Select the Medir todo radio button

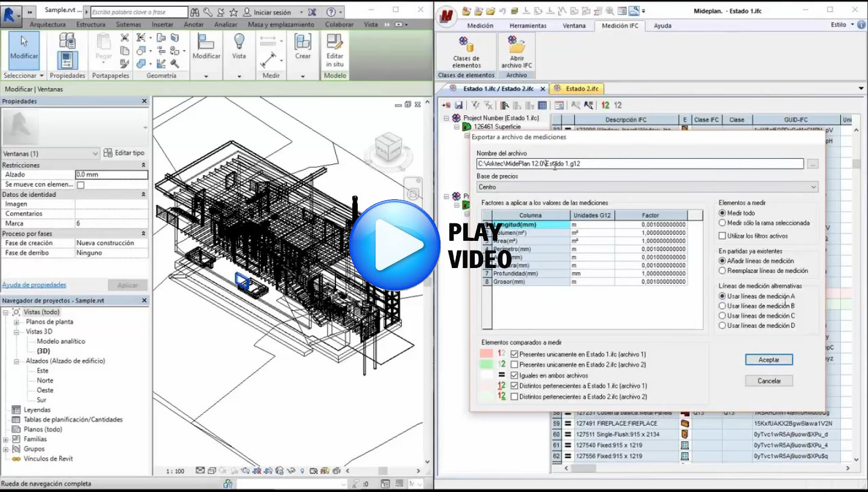(723, 213)
